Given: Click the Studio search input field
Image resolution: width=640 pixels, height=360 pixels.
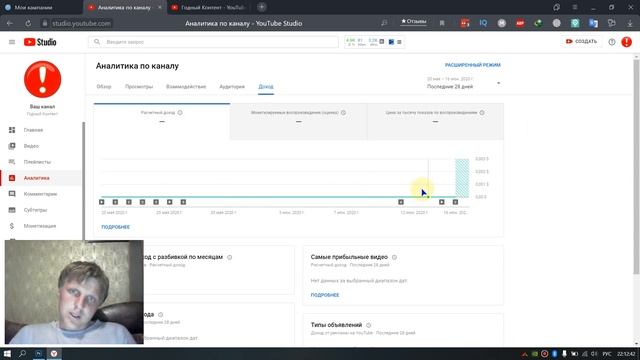Looking at the screenshot, I should coord(213,42).
